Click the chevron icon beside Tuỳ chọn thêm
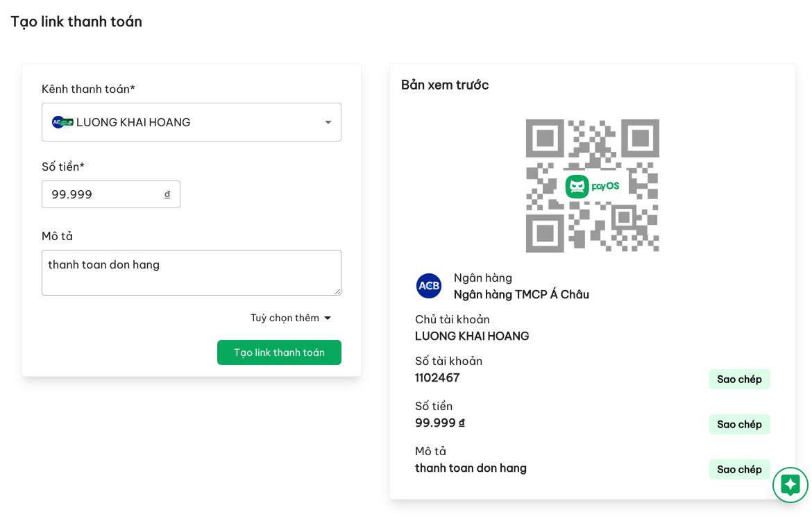This screenshot has height=519, width=812. [328, 318]
